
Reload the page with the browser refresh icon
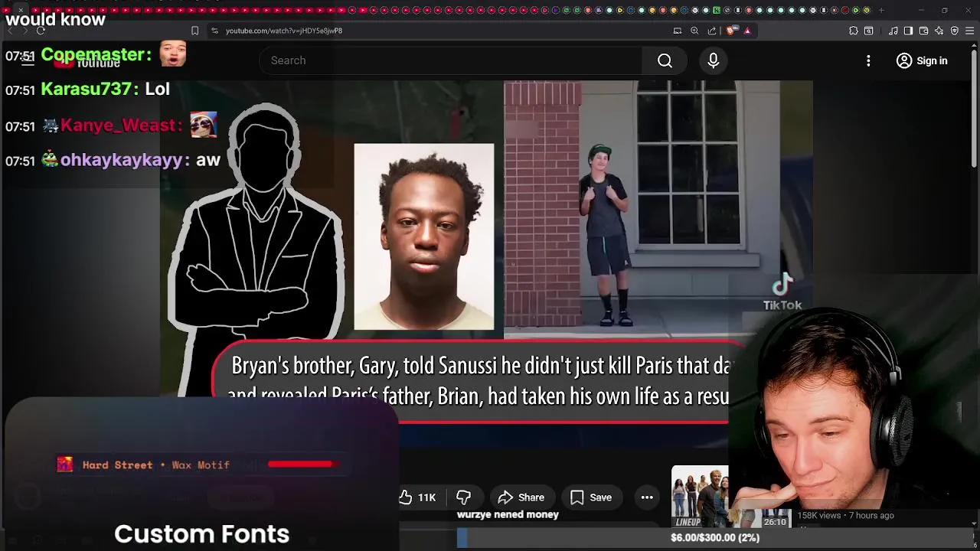[41, 31]
